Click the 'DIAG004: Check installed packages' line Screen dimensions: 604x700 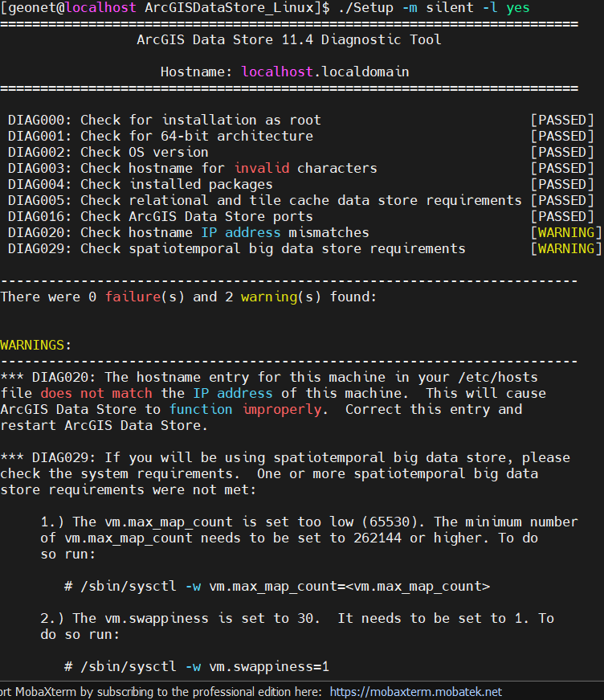[x=140, y=184]
